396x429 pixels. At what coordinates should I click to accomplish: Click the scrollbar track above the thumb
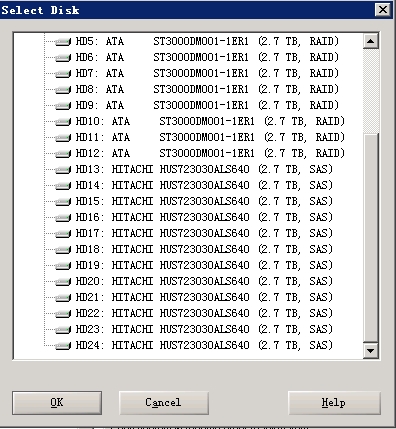[x=371, y=91]
